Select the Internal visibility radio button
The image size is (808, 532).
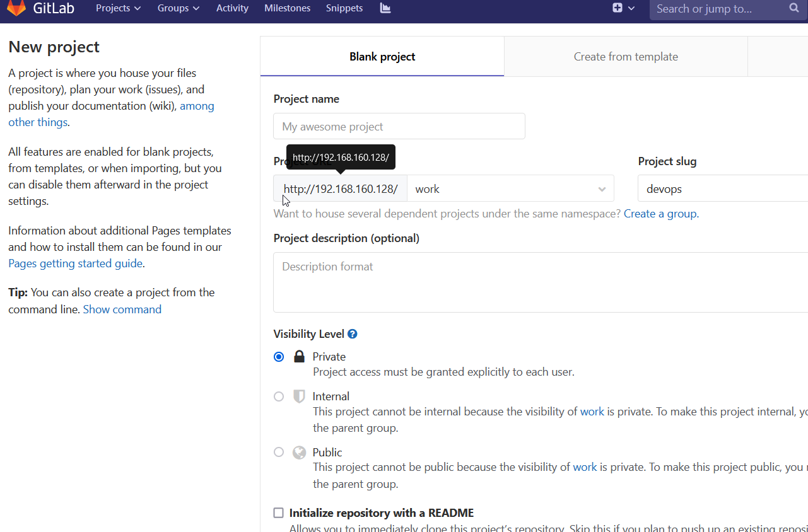coord(279,396)
